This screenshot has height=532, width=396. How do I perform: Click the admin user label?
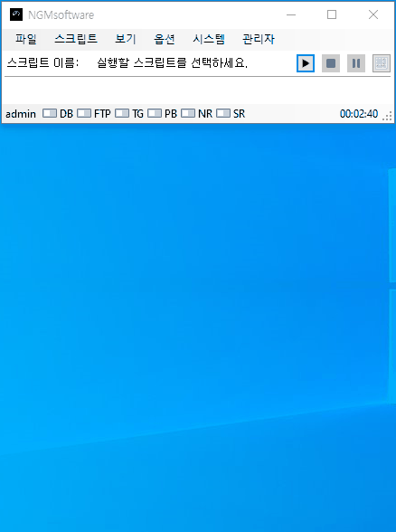pos(21,114)
